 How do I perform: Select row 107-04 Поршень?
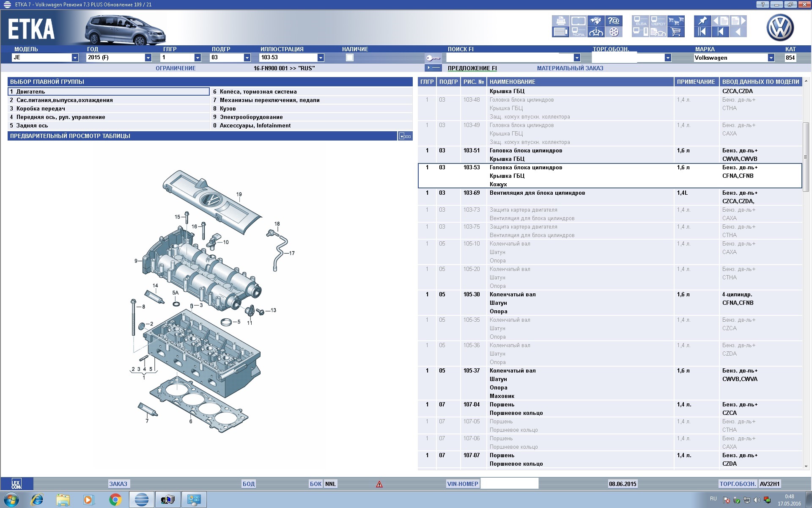[610, 409]
